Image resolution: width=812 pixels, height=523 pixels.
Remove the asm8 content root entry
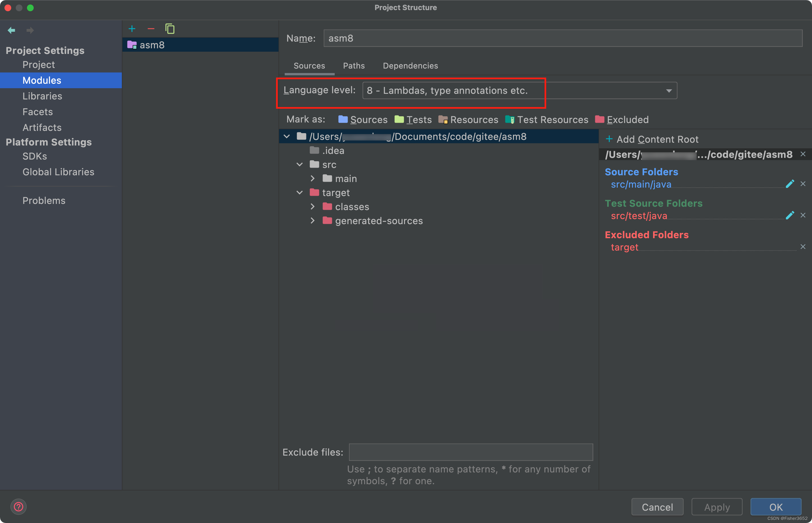click(803, 154)
